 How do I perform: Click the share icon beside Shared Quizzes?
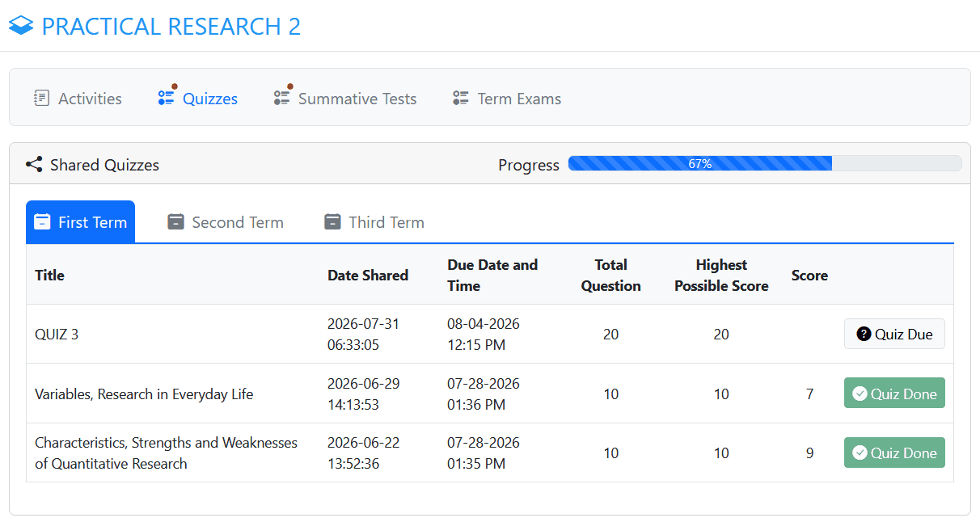pyautogui.click(x=34, y=165)
